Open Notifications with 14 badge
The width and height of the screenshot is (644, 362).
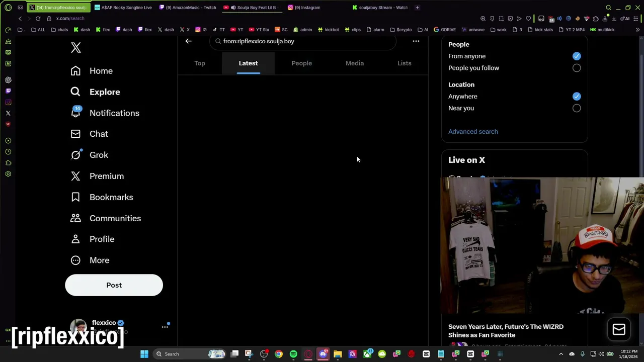tap(105, 113)
